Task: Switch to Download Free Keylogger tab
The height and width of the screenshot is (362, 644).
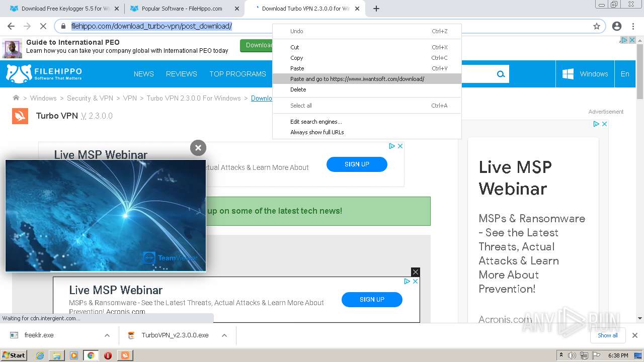Action: pos(63,9)
